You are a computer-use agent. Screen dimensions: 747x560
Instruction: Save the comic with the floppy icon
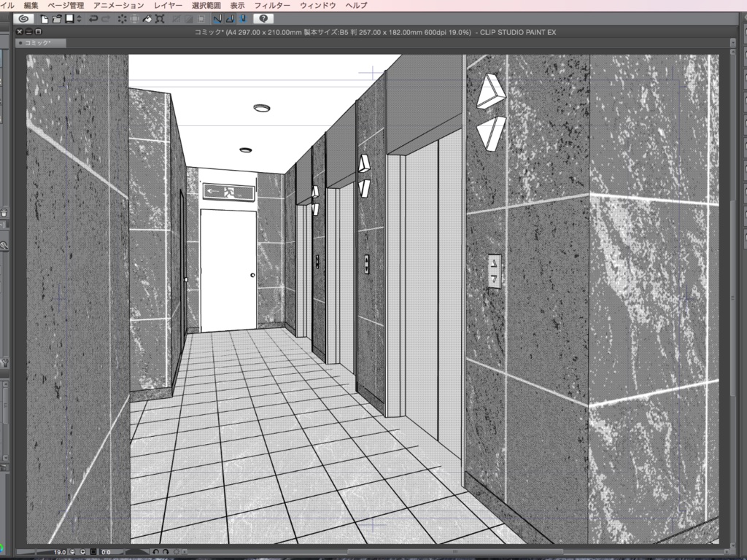(x=69, y=18)
